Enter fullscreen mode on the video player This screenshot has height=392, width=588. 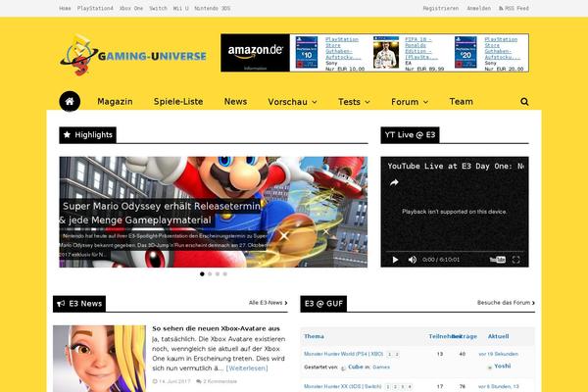click(x=516, y=260)
